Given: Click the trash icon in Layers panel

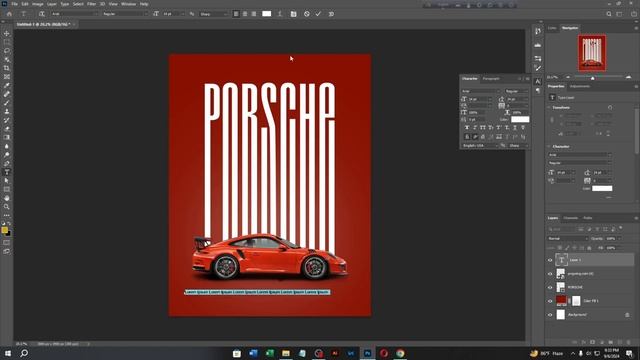Looking at the screenshot, I should pos(629,342).
